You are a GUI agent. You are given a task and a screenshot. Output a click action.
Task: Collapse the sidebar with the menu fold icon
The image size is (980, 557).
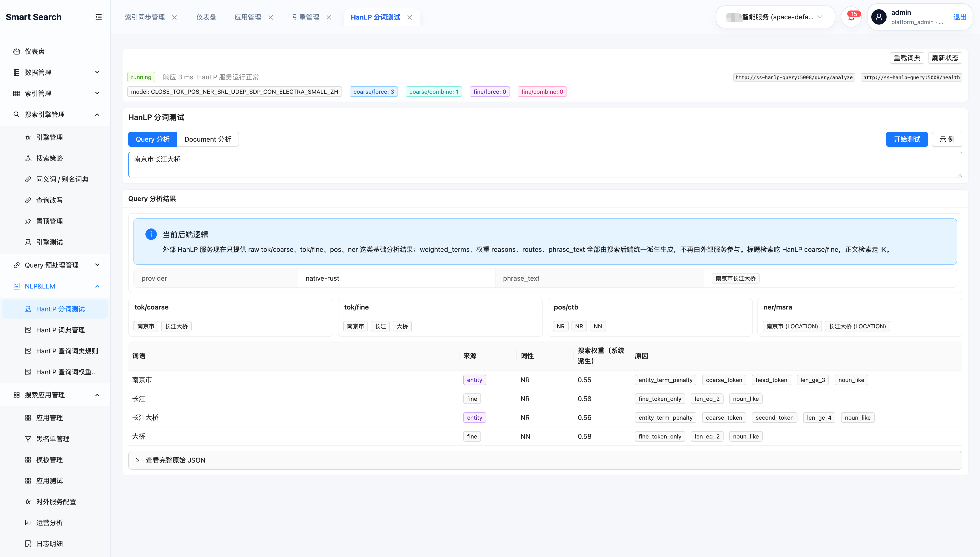click(x=99, y=17)
